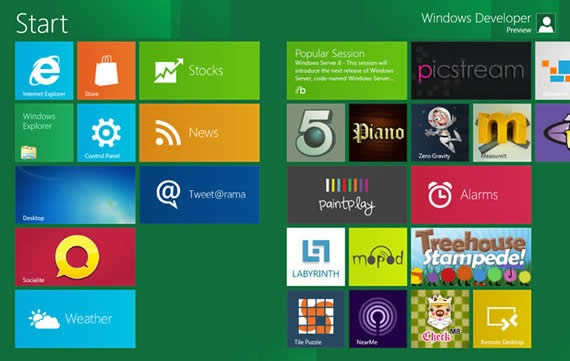Open the Popular Session news tile

(x=347, y=71)
